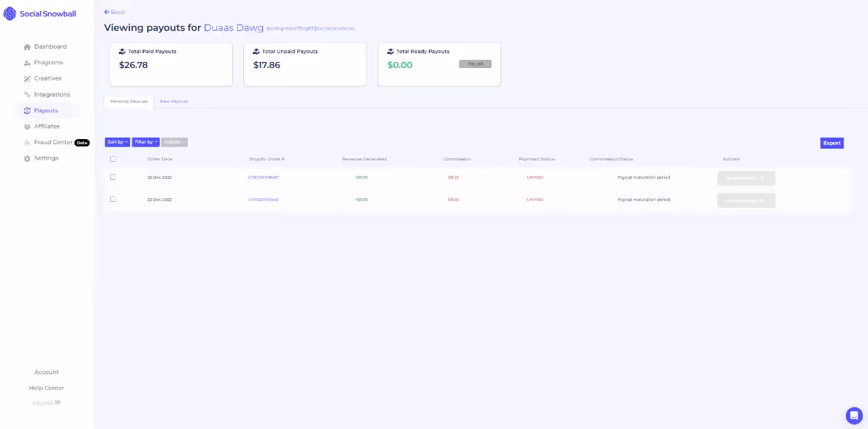Click the $17.86 total unpaid amount
The width and height of the screenshot is (868, 429).
pos(267,65)
